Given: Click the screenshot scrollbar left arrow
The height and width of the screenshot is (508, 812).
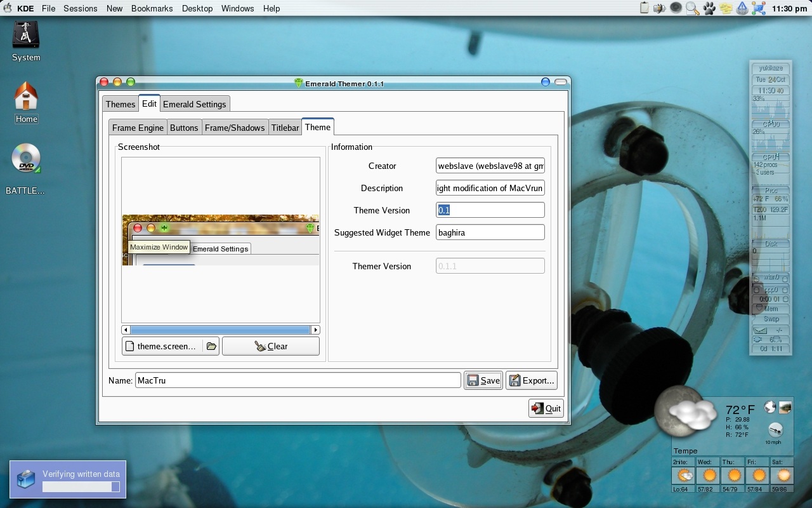Looking at the screenshot, I should click(126, 330).
